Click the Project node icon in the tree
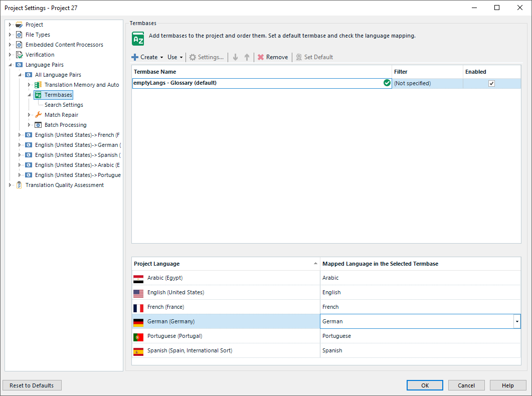The image size is (532, 396). tap(20, 25)
